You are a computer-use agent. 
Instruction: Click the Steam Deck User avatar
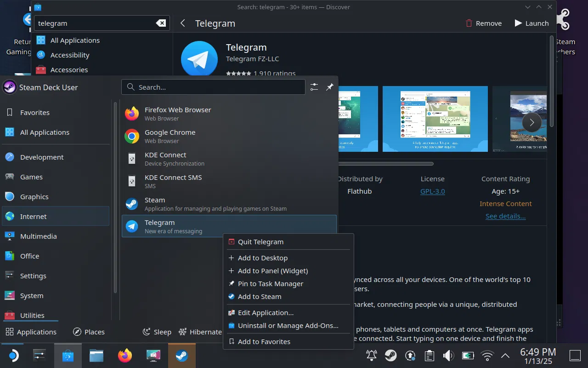[10, 87]
